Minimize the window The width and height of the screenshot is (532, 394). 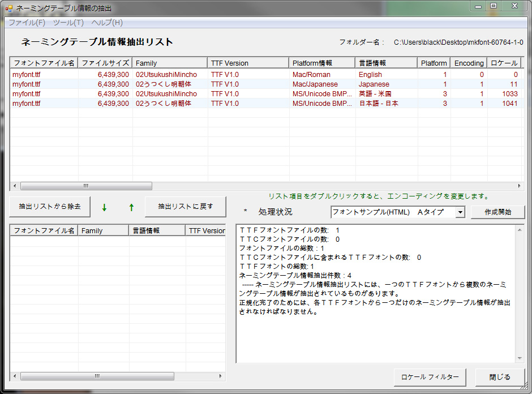[478, 6]
